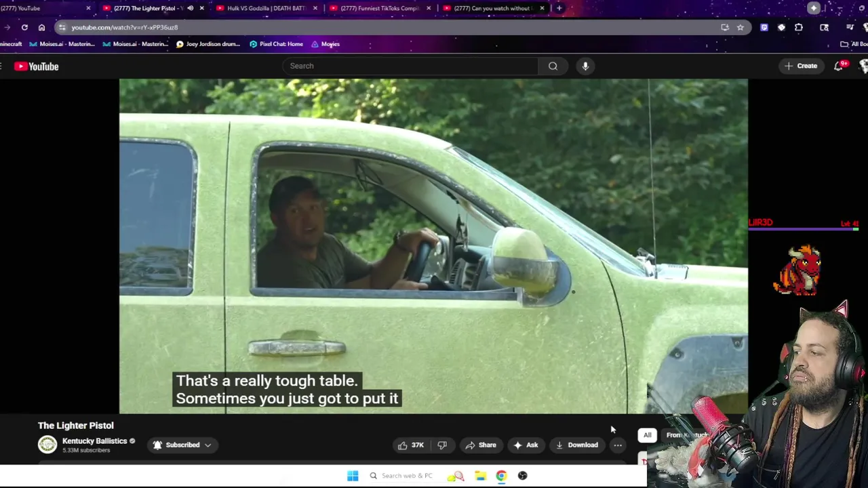This screenshot has height=488, width=868.
Task: Open the YouTube notifications bell
Action: click(839, 66)
